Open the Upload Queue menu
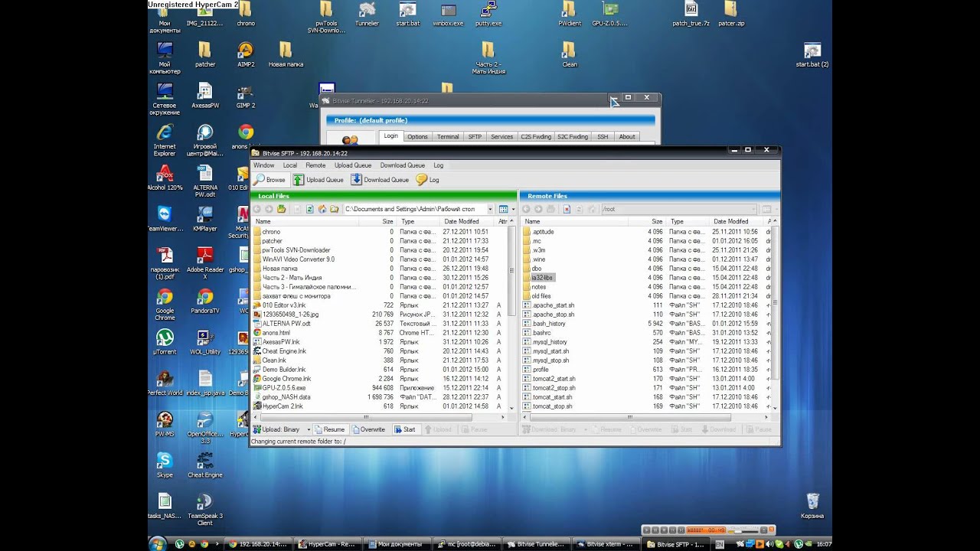The width and height of the screenshot is (980, 551). (x=353, y=165)
